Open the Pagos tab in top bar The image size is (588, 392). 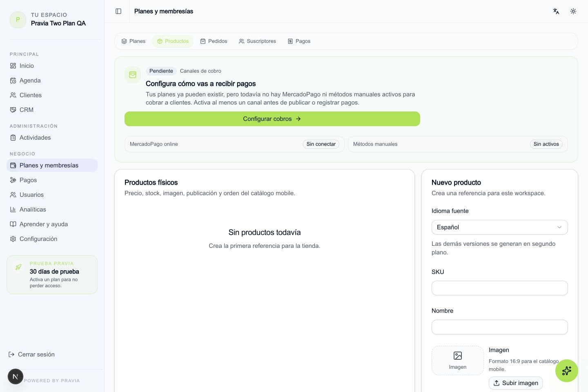point(299,41)
